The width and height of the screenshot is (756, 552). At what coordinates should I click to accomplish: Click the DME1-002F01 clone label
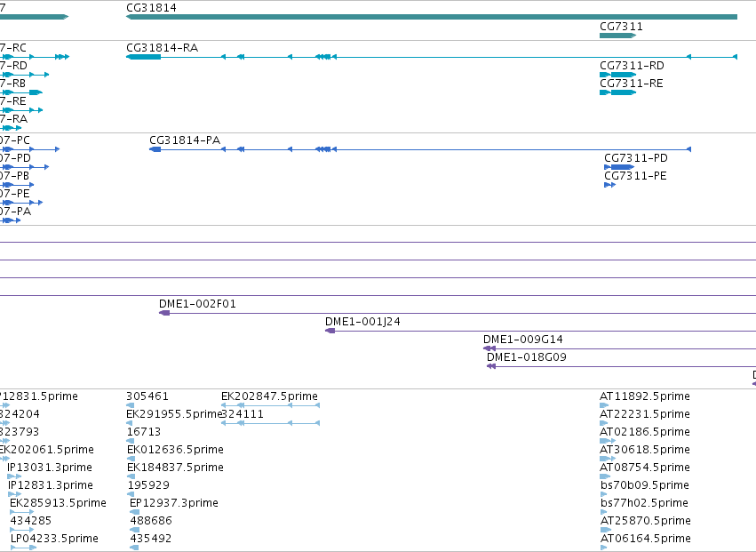(x=197, y=304)
